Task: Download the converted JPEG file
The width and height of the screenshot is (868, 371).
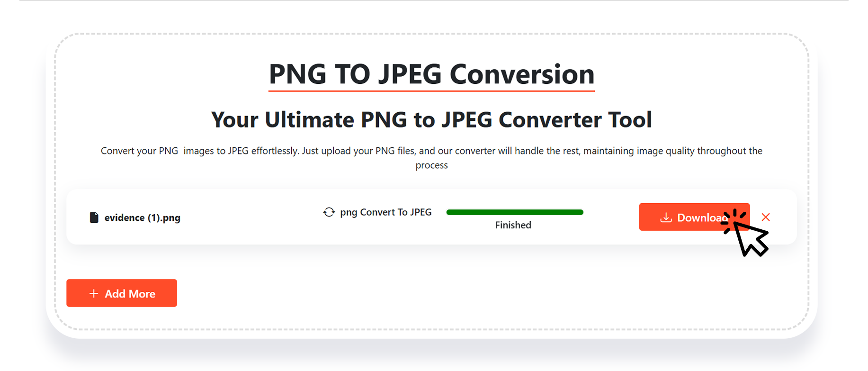Action: coord(694,217)
